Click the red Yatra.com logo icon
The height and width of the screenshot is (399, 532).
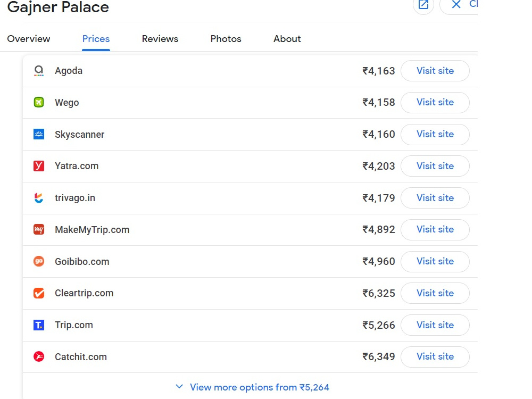(39, 166)
